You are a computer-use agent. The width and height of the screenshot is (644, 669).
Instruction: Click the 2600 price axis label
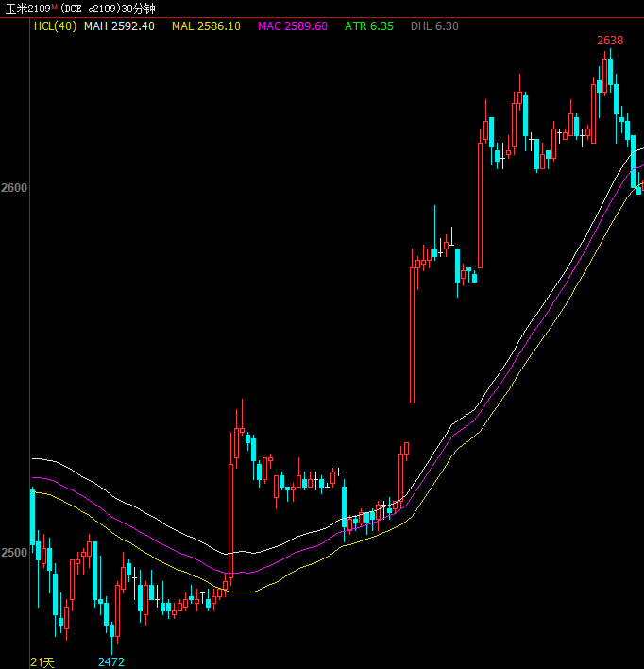(14, 188)
